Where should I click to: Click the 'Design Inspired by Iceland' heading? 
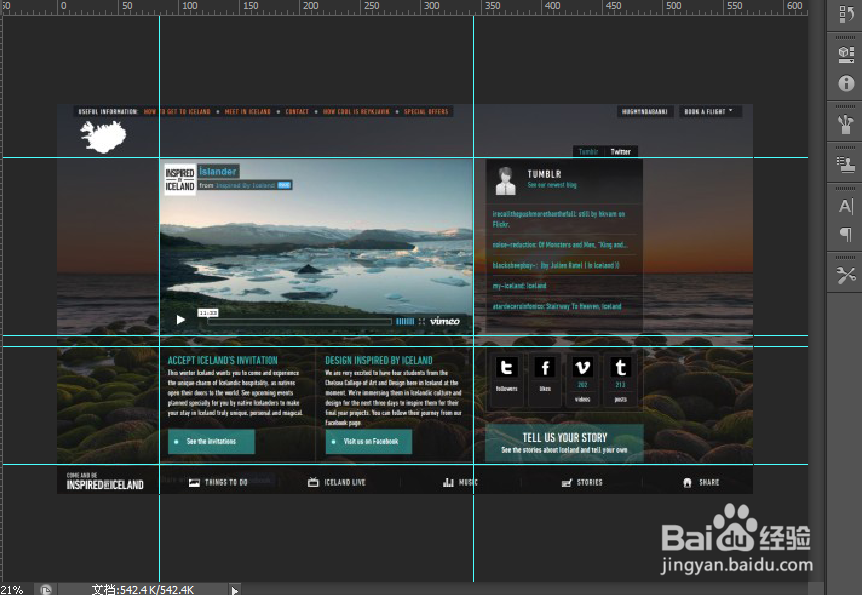click(x=379, y=360)
